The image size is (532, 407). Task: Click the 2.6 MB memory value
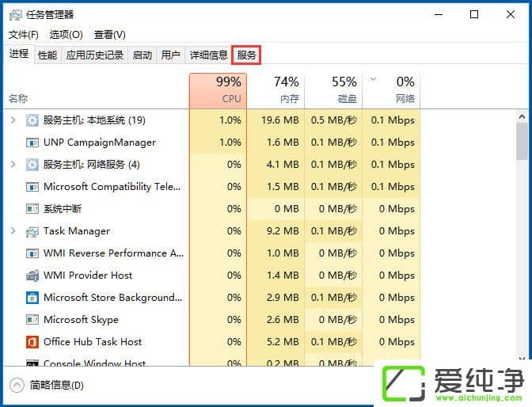point(283,320)
